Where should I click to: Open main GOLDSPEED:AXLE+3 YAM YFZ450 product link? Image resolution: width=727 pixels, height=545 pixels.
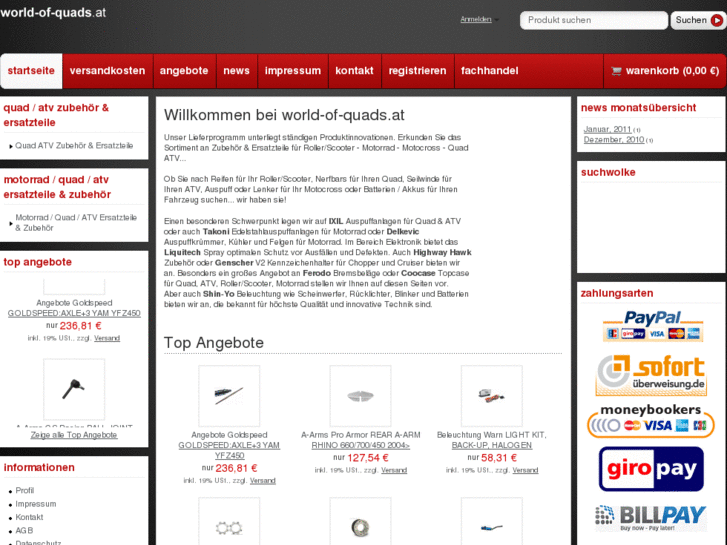[x=229, y=450]
